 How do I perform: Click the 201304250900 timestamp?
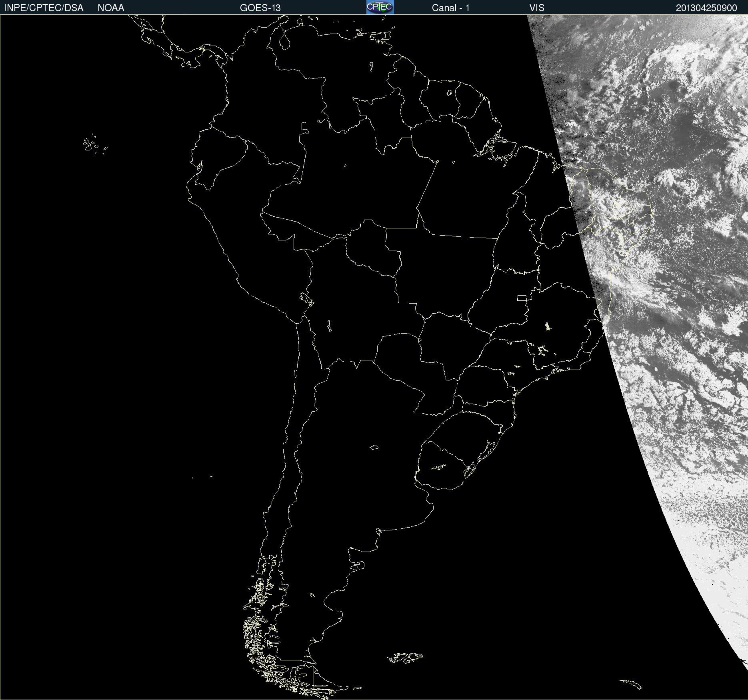coord(706,8)
